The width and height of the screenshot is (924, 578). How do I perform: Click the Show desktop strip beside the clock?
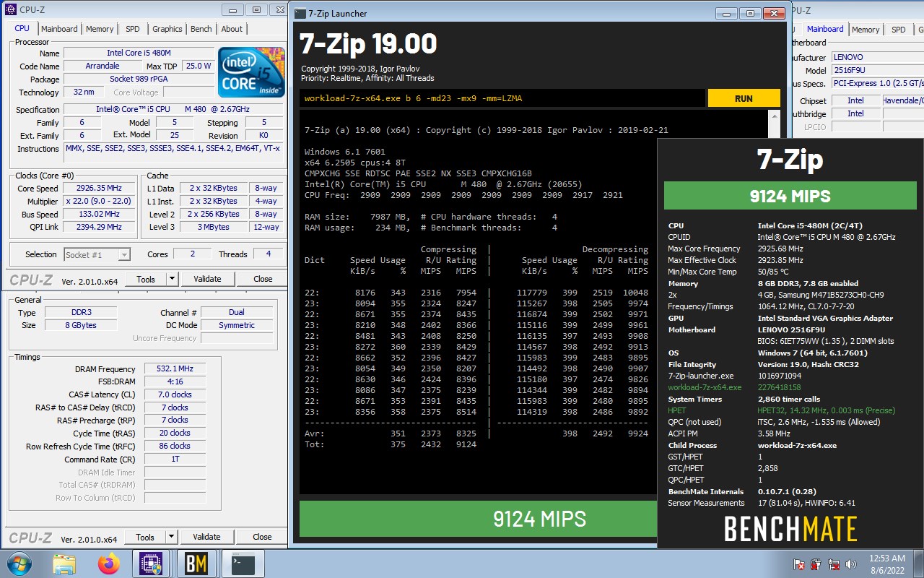point(918,564)
